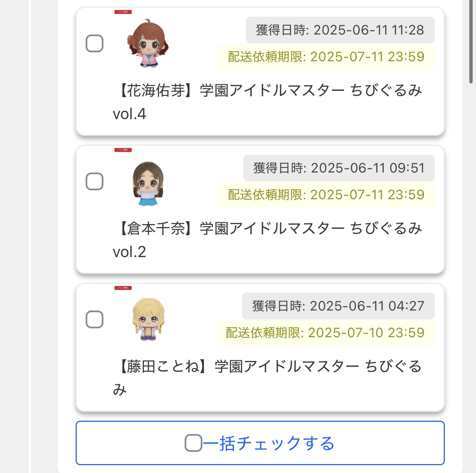Viewport: 476px width, 473px height.
Task: Click the red label above 倉本千奈 plush
Action: (123, 150)
